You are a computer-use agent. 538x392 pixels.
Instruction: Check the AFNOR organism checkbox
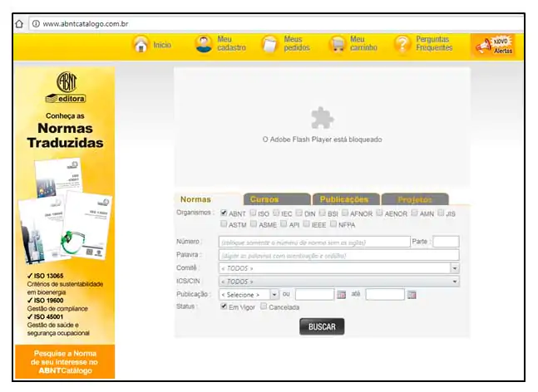coord(345,213)
